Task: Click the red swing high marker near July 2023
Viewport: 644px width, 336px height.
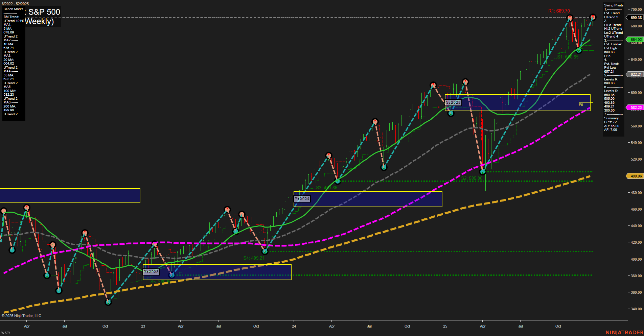Action: pos(227,209)
